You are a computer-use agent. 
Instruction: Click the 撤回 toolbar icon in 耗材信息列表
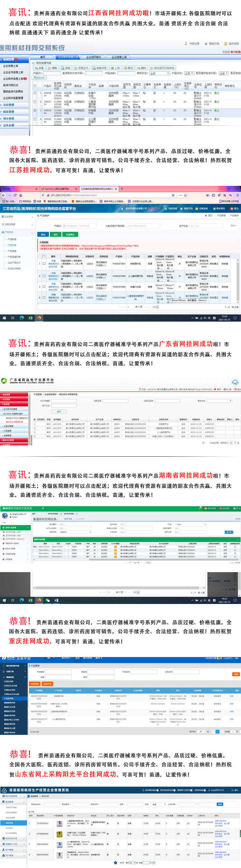point(128,68)
